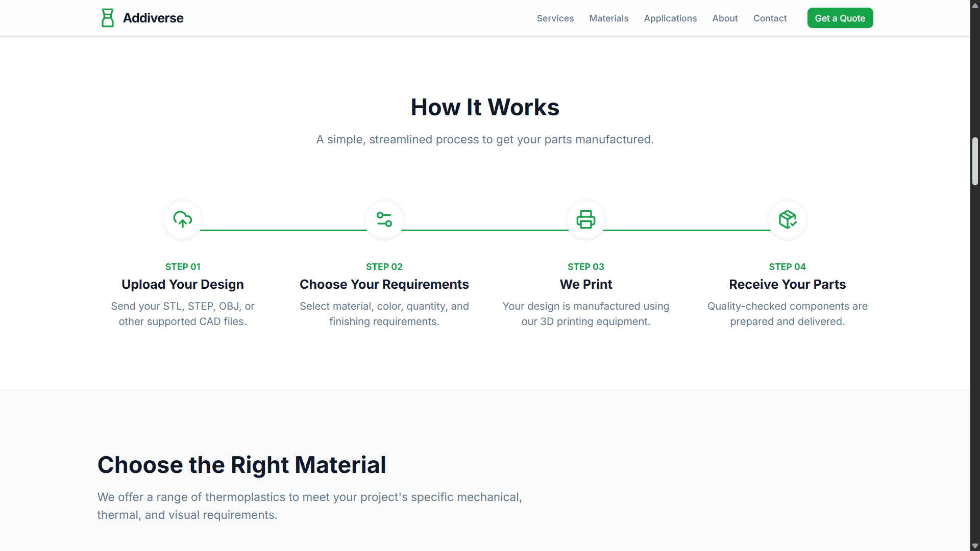Click the 'STEP 04' label
This screenshot has width=980, height=551.
pyautogui.click(x=788, y=267)
